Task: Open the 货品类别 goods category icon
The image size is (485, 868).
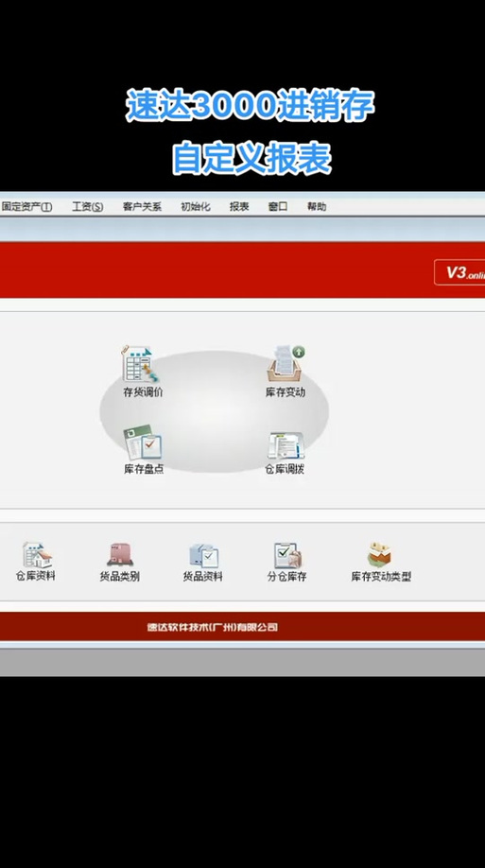Action: click(x=119, y=561)
